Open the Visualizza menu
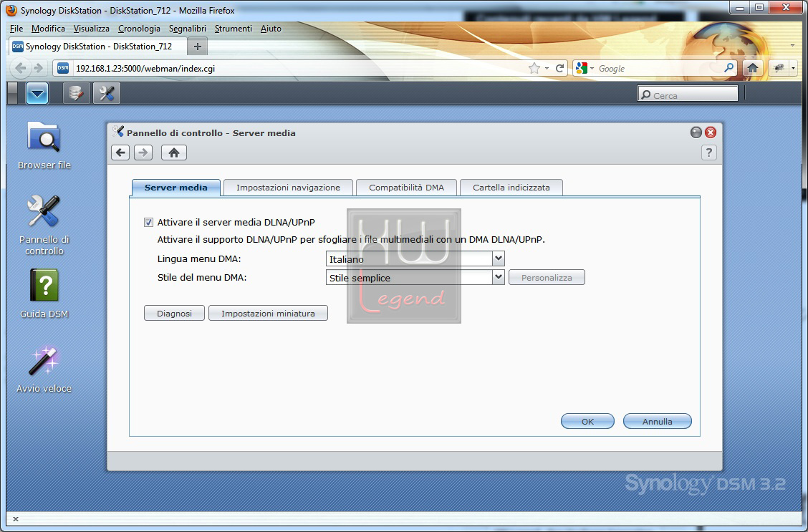The width and height of the screenshot is (808, 532). (x=91, y=29)
